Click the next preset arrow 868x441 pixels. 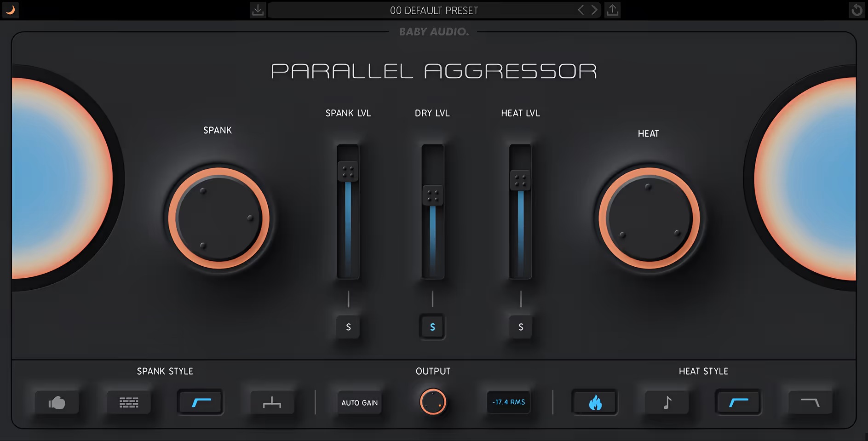pyautogui.click(x=594, y=10)
